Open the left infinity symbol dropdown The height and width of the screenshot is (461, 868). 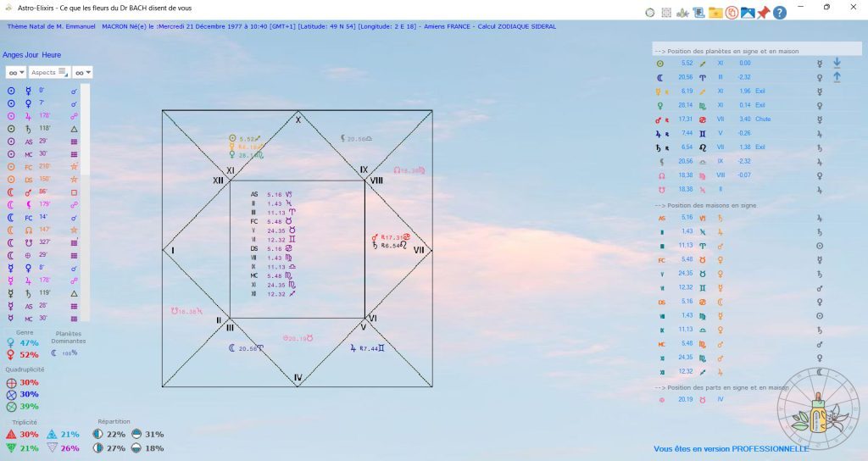pos(15,73)
